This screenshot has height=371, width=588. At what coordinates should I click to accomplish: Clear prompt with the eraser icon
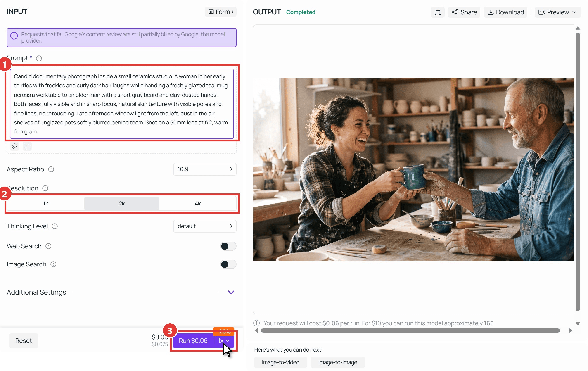point(15,146)
